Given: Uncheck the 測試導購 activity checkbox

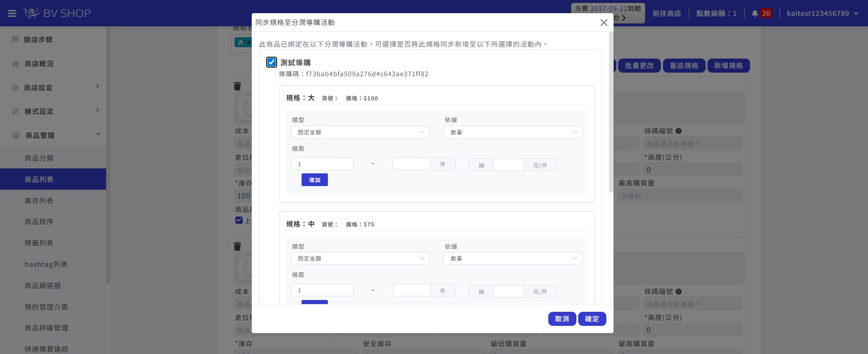Looking at the screenshot, I should [272, 62].
